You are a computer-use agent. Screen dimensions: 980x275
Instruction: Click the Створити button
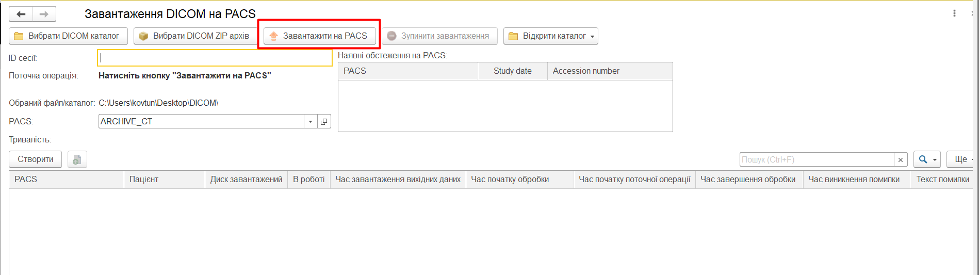(35, 159)
